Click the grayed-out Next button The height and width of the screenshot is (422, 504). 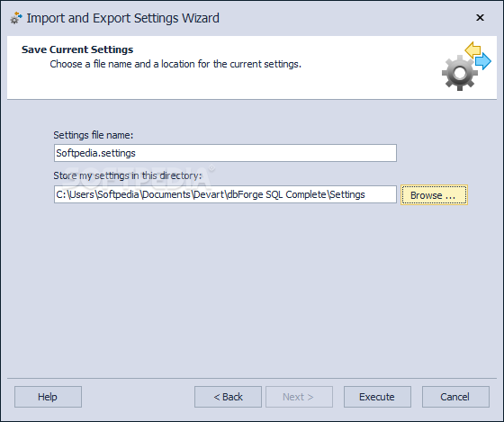tap(299, 397)
